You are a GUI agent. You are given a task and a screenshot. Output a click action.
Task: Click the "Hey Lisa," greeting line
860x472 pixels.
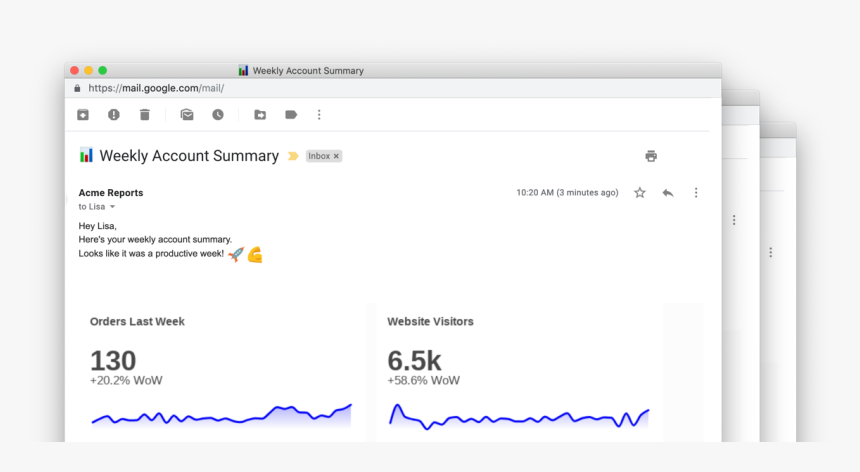point(98,226)
